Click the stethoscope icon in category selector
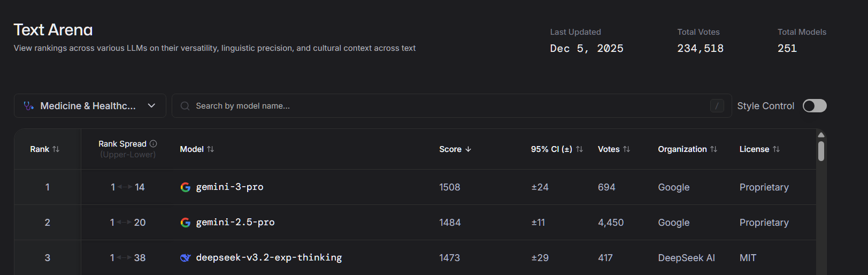Viewport: 868px width, 275px height. 29,106
